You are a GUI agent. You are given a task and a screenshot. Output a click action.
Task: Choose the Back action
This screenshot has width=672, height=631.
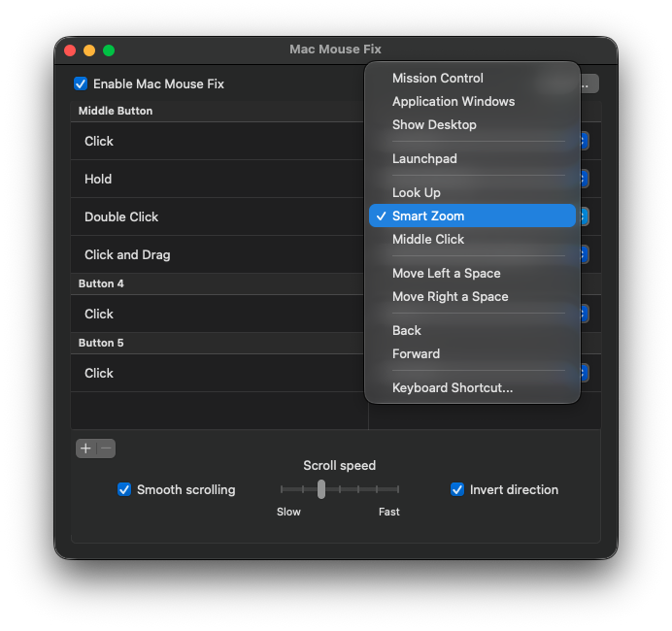(472, 330)
